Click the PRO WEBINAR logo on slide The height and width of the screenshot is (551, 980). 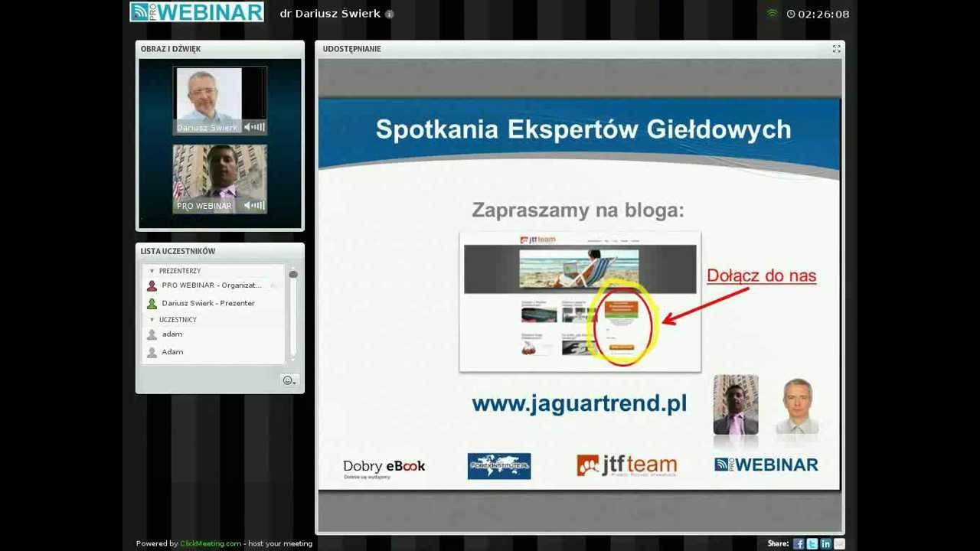(766, 465)
